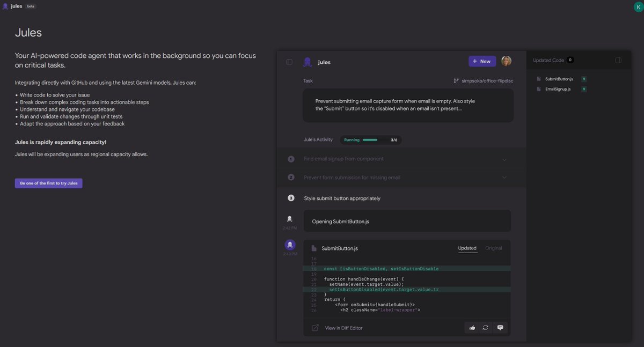Open EmailSignup.js in Updated Code list
644x347 pixels.
point(558,89)
